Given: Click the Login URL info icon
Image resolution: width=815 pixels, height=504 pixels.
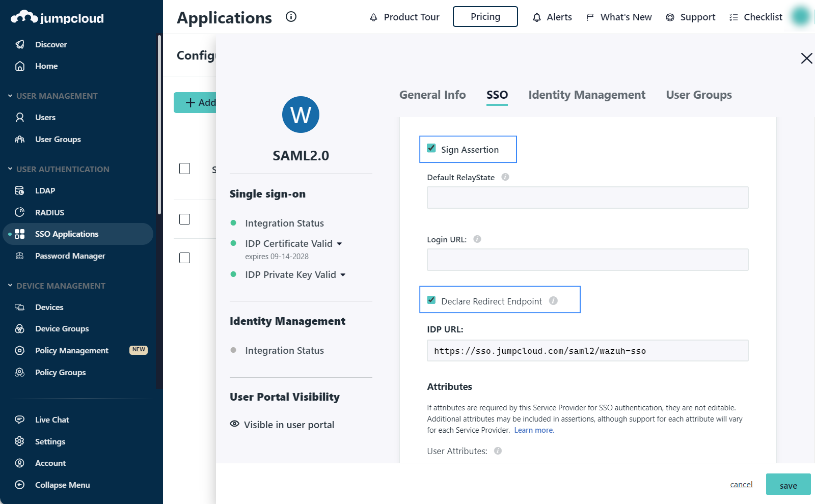Looking at the screenshot, I should coord(477,239).
